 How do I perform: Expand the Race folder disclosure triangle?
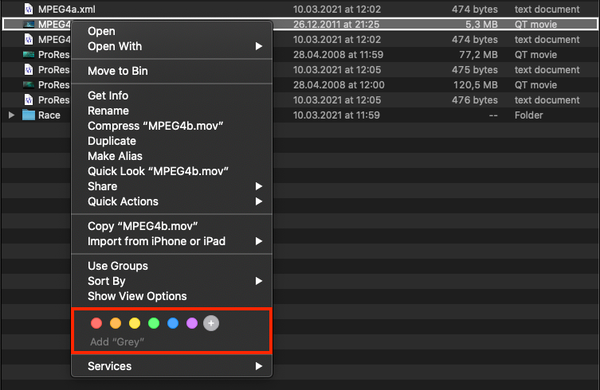11,115
